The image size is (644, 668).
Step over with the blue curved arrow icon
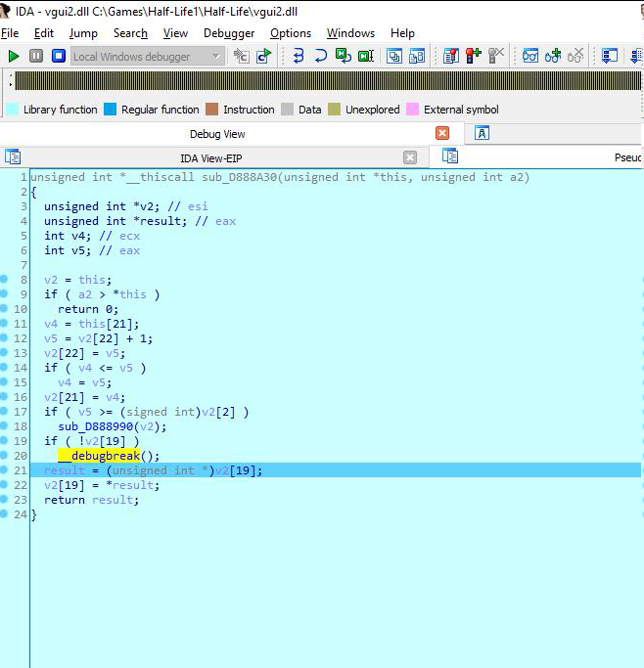click(x=320, y=56)
